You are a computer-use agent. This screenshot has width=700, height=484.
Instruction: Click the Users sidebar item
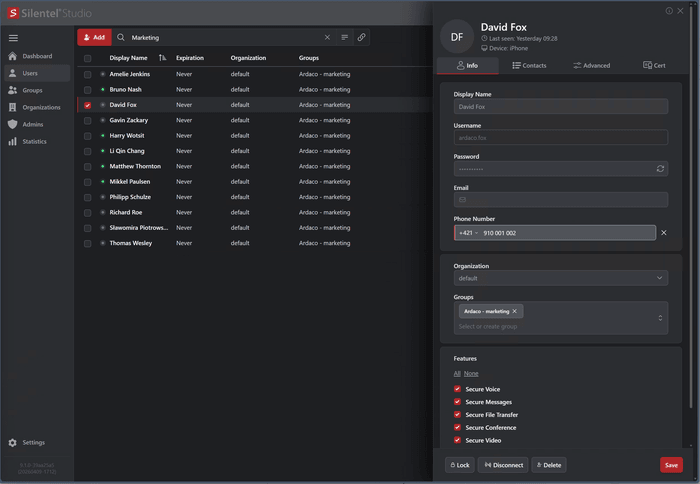click(x=37, y=73)
